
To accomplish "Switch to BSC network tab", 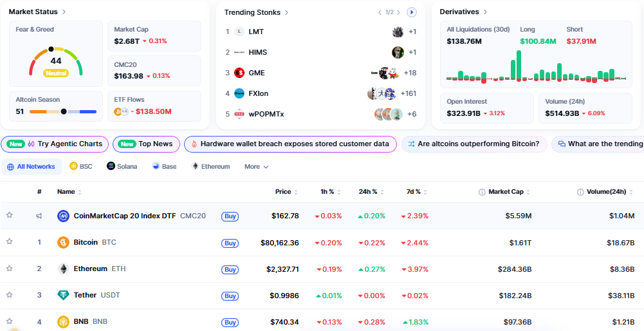I will point(81,167).
